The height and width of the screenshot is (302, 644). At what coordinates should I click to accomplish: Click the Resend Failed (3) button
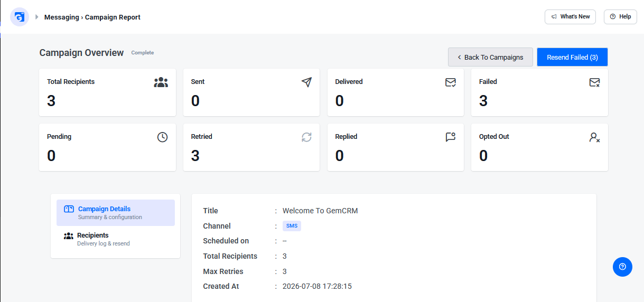pyautogui.click(x=572, y=57)
